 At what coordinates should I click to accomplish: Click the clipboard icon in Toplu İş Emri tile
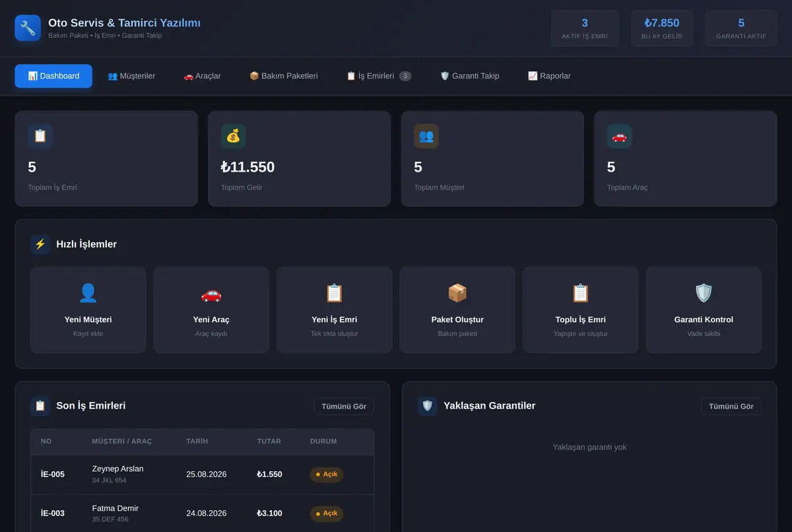point(581,293)
